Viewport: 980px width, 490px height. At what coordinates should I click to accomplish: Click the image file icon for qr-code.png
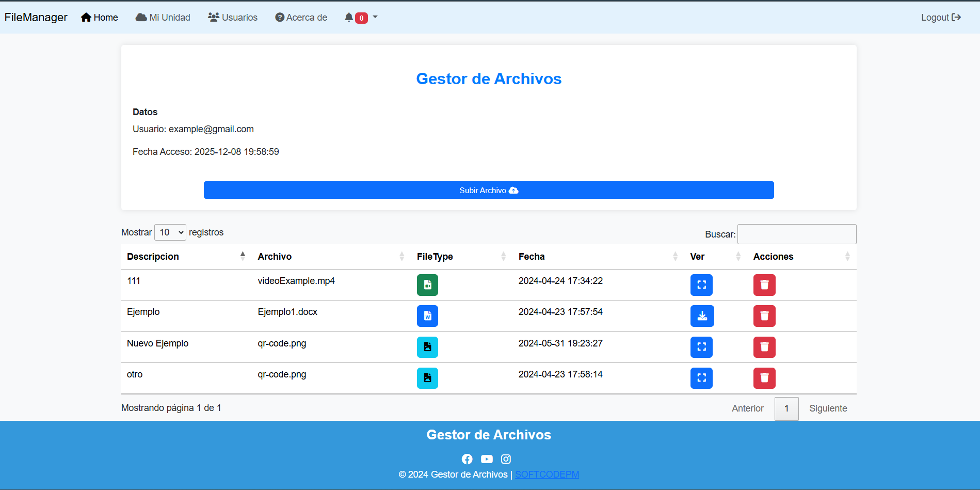(x=427, y=347)
